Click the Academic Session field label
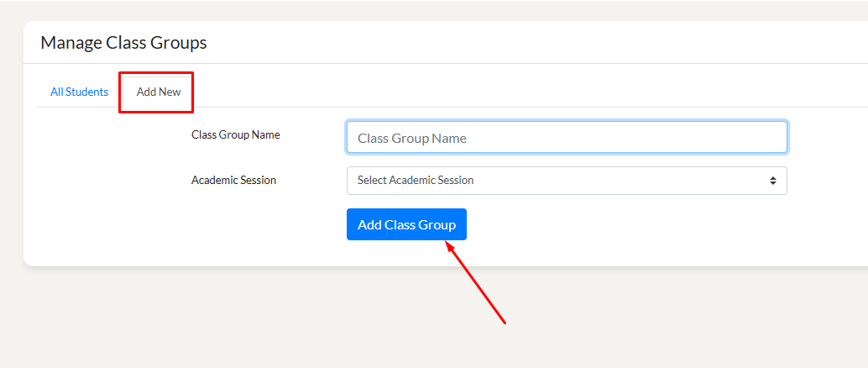 [x=233, y=180]
